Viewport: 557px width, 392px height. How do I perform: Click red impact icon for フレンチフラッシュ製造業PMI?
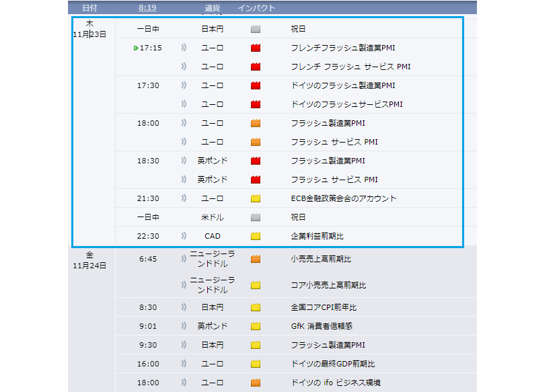click(256, 48)
